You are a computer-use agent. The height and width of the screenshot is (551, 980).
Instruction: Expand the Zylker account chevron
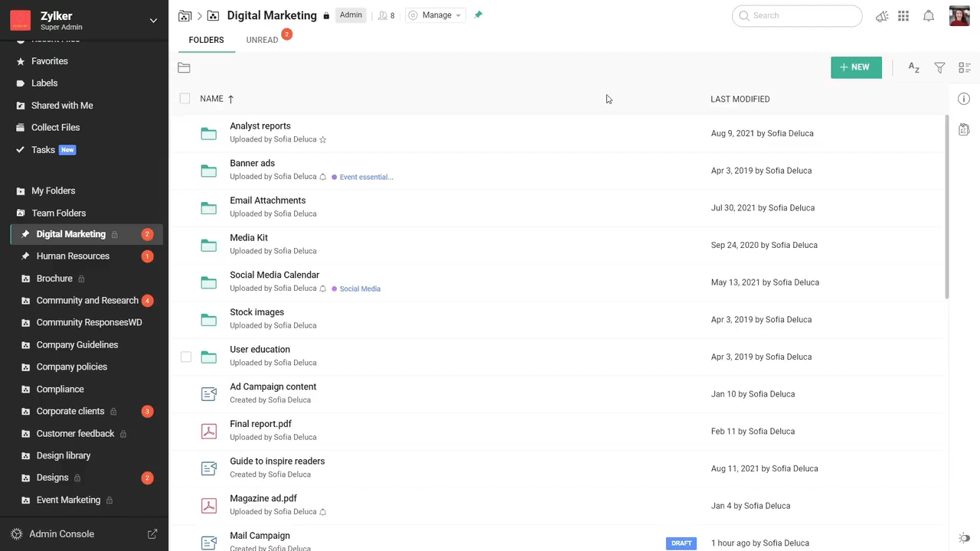[x=153, y=21]
